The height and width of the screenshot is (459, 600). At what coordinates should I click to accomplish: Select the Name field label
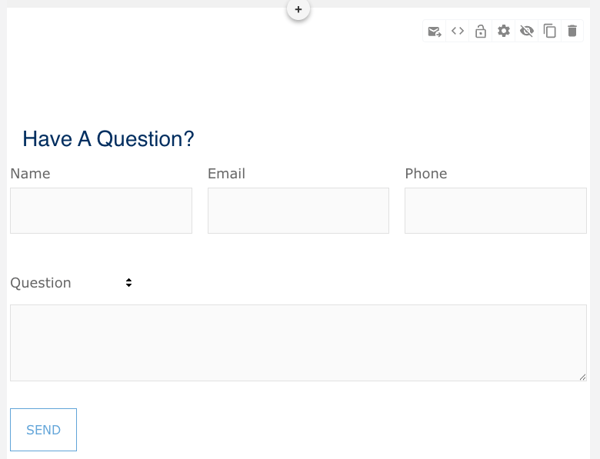pyautogui.click(x=30, y=174)
